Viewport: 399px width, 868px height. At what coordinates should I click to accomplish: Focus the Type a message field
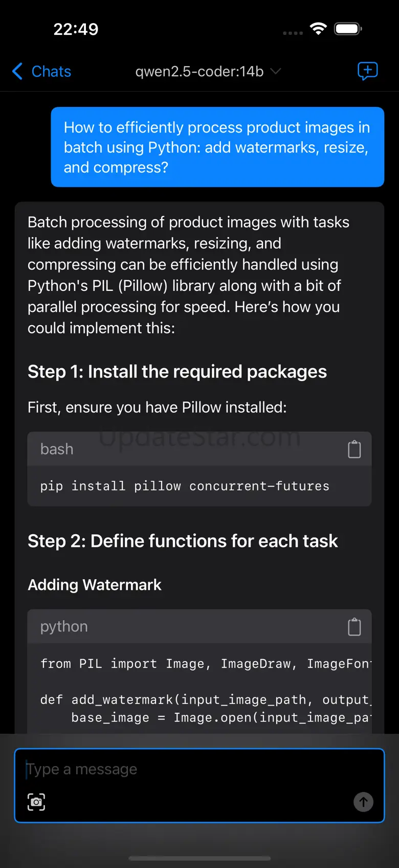tap(199, 769)
